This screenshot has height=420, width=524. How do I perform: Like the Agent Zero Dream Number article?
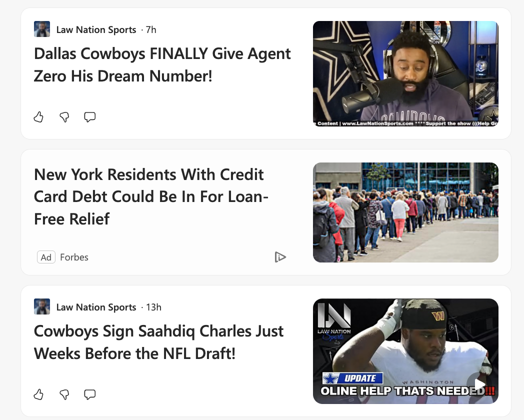click(x=39, y=117)
